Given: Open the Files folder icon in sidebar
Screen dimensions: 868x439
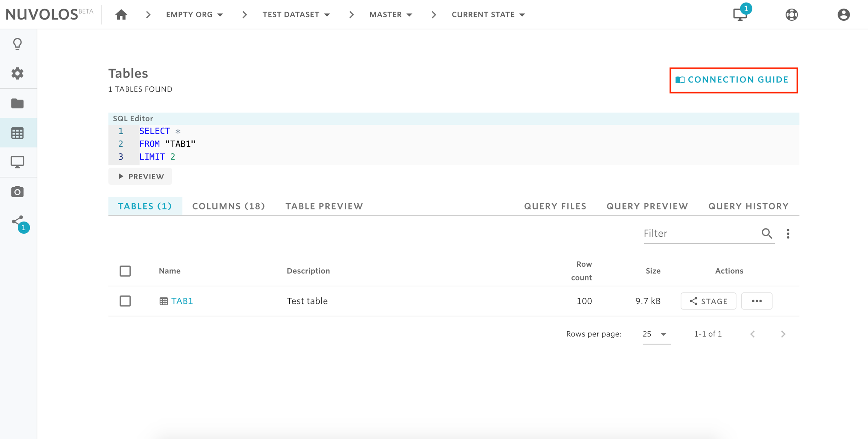Looking at the screenshot, I should click(x=17, y=103).
